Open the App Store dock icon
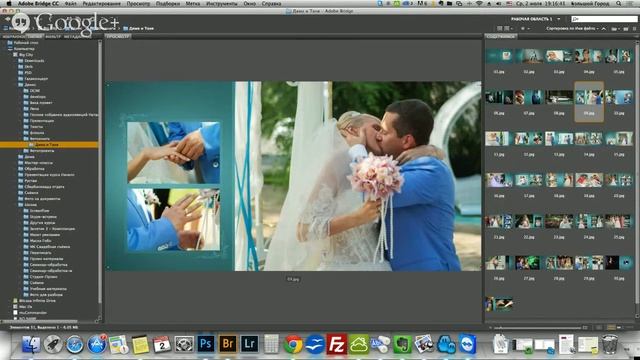 (x=97, y=344)
